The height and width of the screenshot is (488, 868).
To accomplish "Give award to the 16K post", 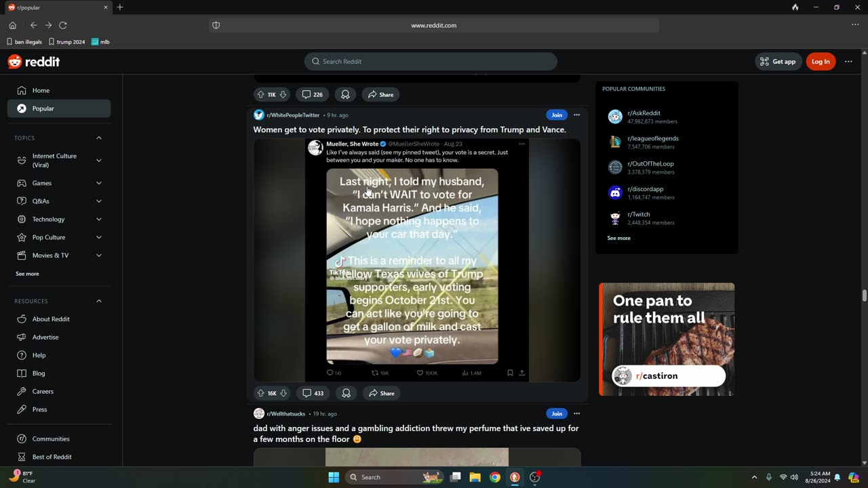I will coord(346,393).
